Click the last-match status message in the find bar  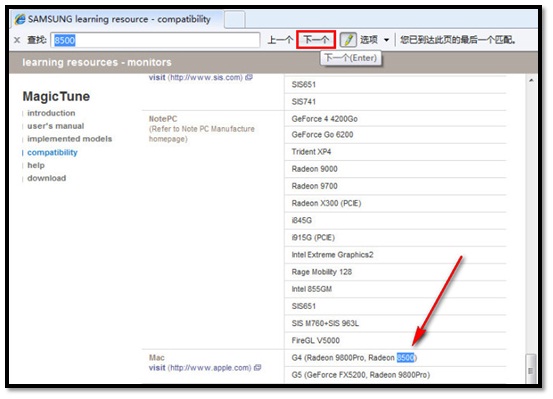point(458,40)
